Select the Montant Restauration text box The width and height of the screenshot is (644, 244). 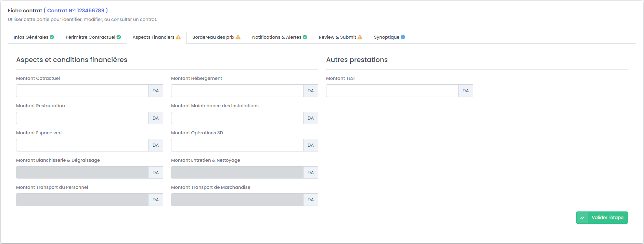[82, 118]
